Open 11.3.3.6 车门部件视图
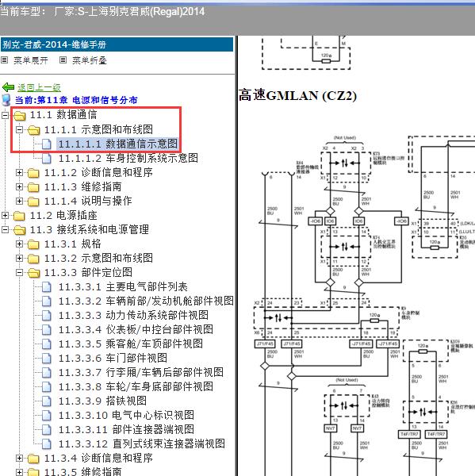Screen dimensions: 475x476 113,358
